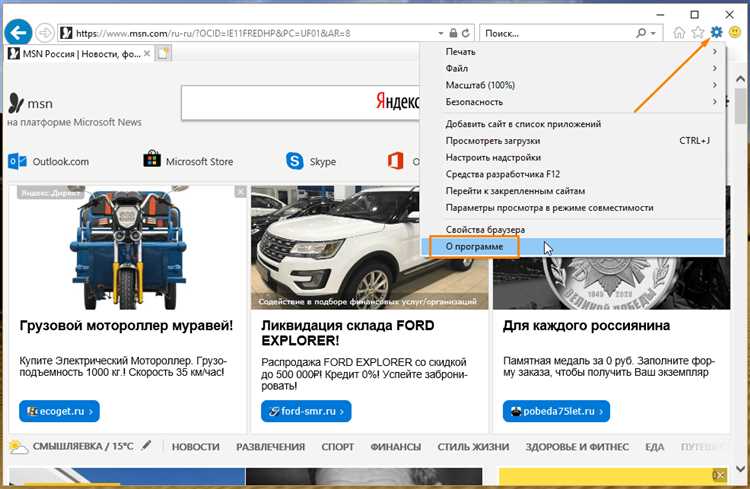Click the Forward navigation arrow
Screen dimensions: 750x489
45,33
